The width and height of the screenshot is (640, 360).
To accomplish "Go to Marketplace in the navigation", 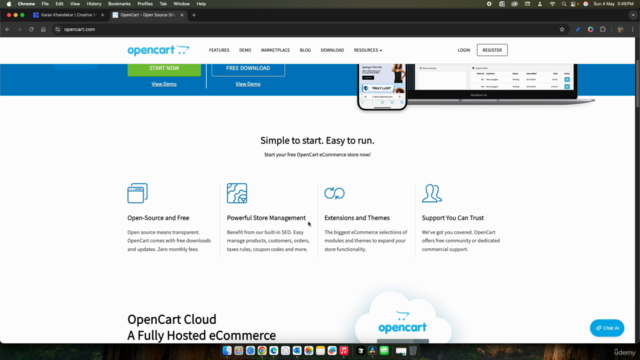I will pos(276,50).
